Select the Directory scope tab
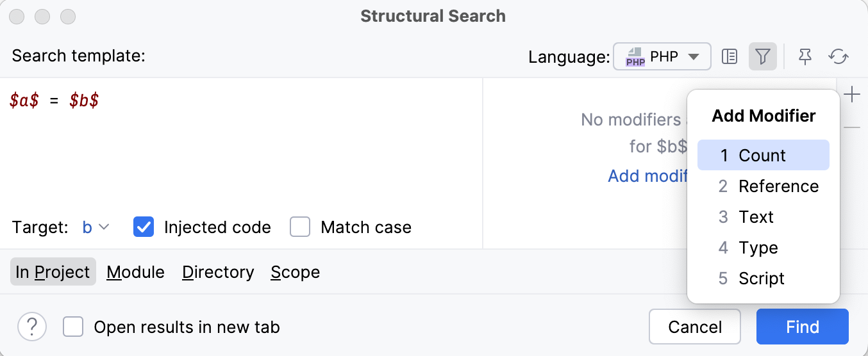The image size is (868, 356). point(218,272)
